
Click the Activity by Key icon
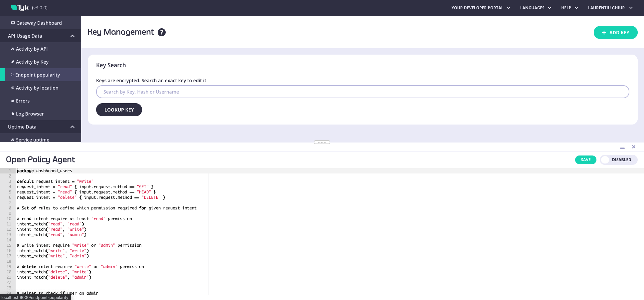pos(13,62)
